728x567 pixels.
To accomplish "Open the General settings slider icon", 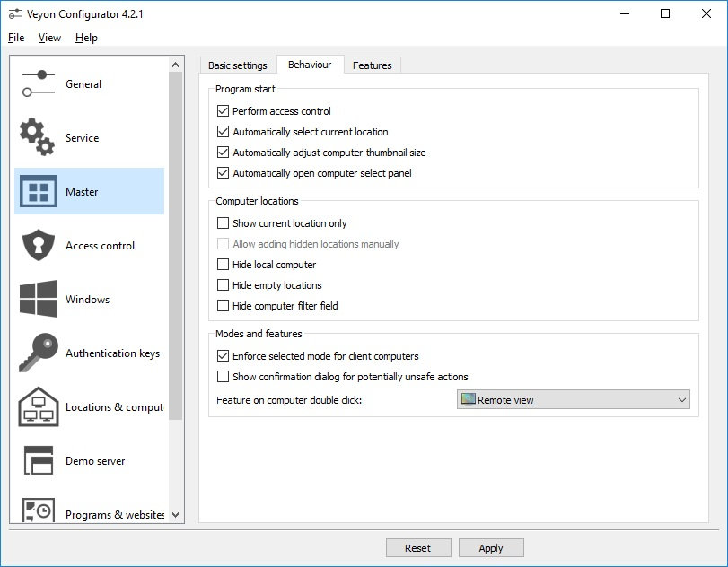I will (x=39, y=83).
